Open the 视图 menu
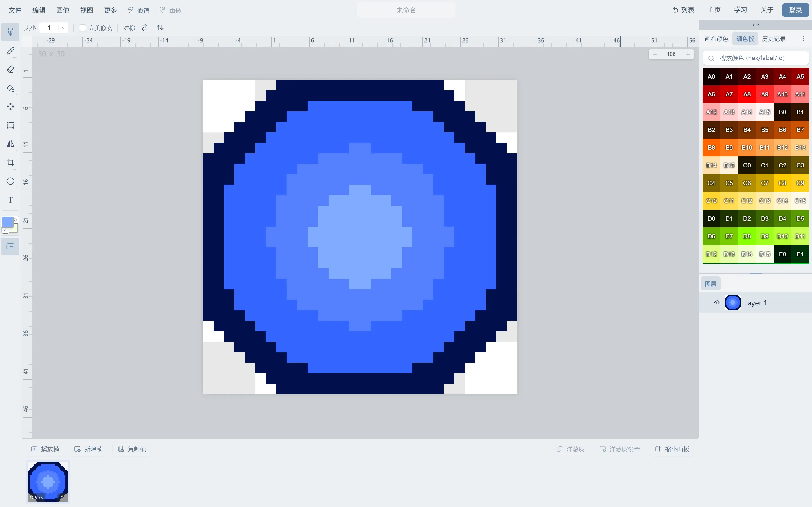812x507 pixels. pos(87,10)
